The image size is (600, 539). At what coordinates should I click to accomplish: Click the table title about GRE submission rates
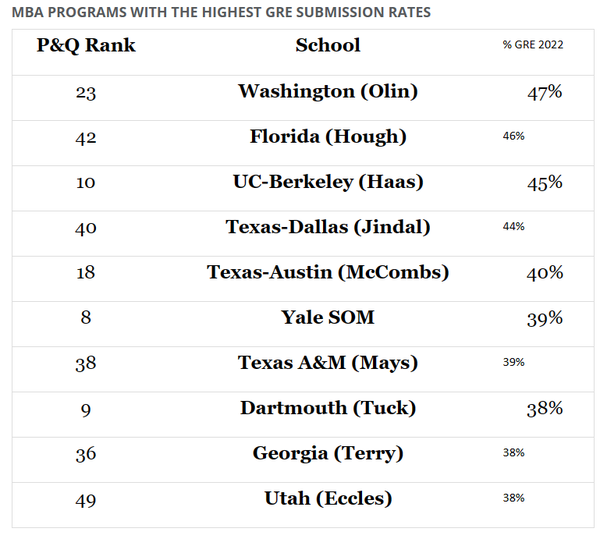[x=221, y=12]
